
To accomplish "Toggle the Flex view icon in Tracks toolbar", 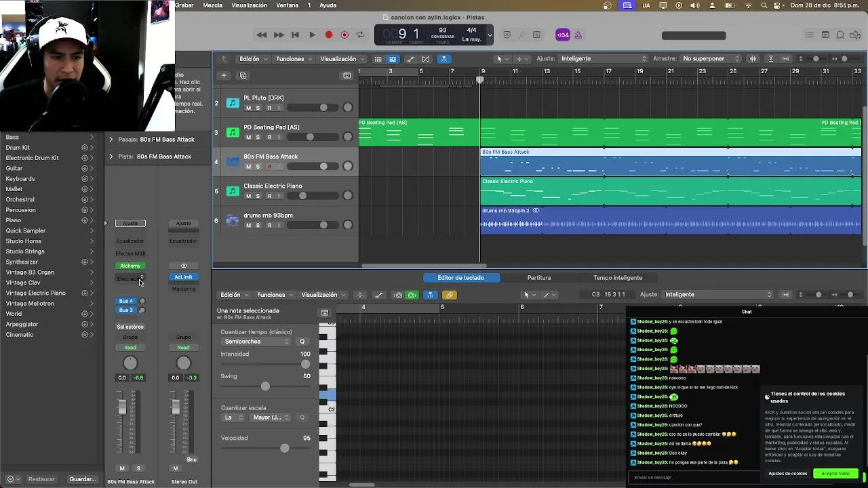I will tap(426, 59).
